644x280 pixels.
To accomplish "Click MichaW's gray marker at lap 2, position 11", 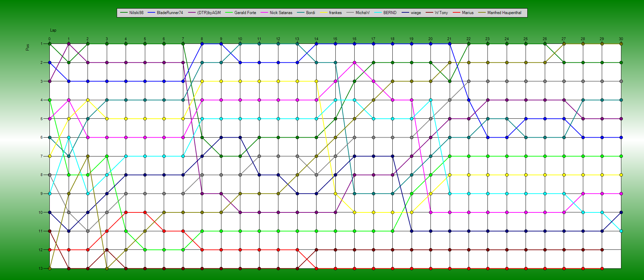I will click(88, 231).
